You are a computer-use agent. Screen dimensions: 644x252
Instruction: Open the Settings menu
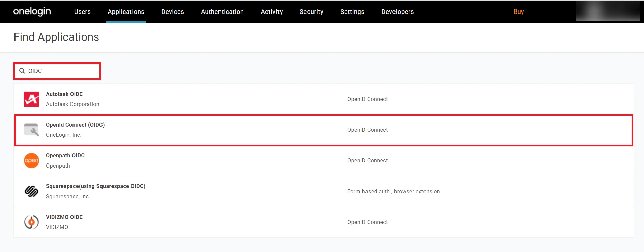[352, 11]
